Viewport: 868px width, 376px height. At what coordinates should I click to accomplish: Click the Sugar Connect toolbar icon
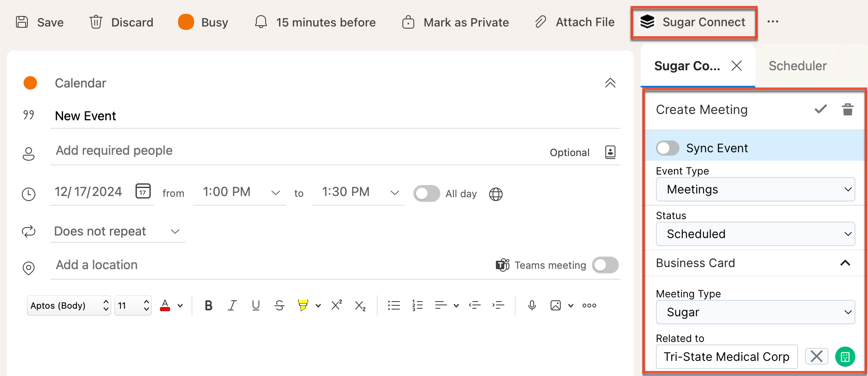click(647, 22)
